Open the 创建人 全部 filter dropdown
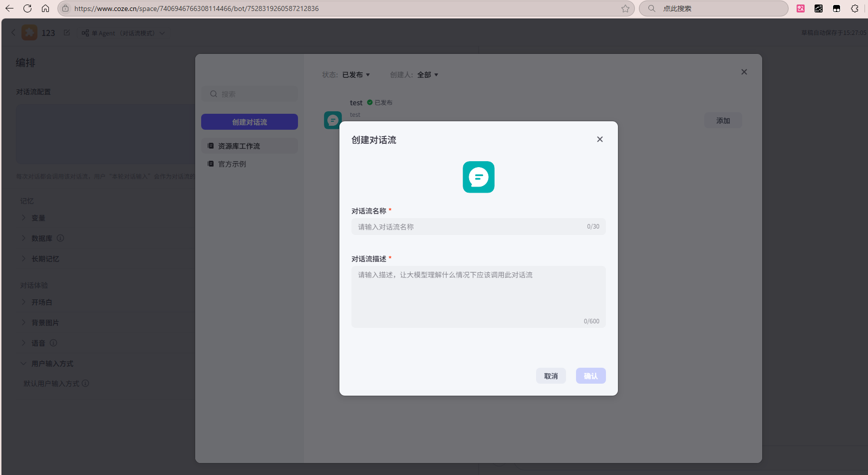 (x=427, y=75)
